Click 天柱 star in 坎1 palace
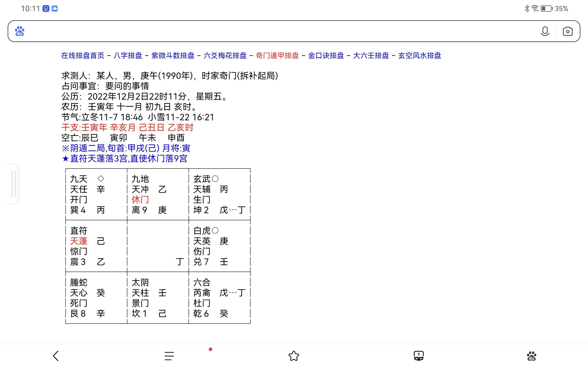The image size is (588, 368). point(140,293)
